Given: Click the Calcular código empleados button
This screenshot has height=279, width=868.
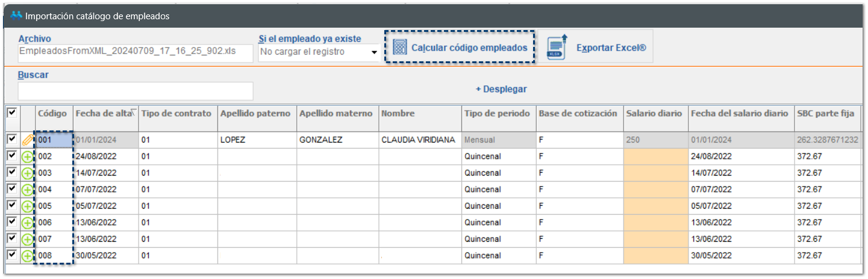Looking at the screenshot, I should pos(469,48).
